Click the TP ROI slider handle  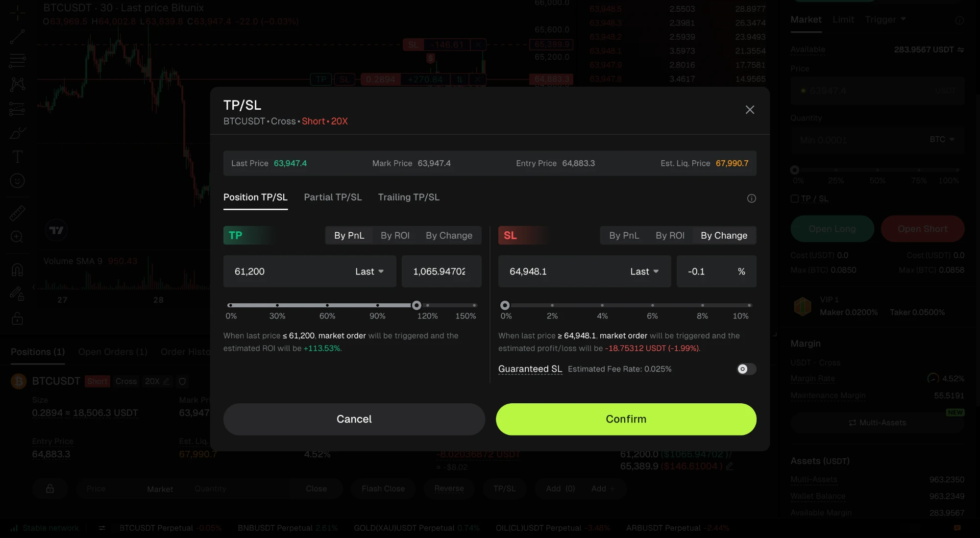[x=416, y=305]
